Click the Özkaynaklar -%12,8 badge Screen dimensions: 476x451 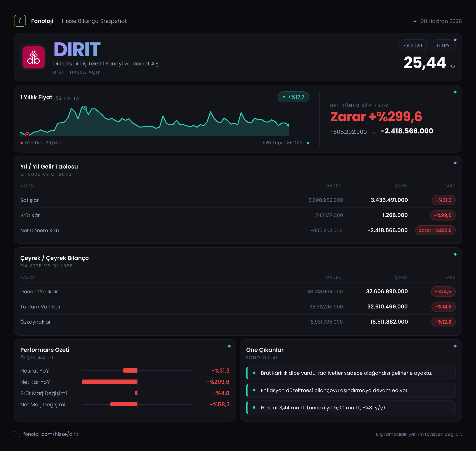[443, 322]
